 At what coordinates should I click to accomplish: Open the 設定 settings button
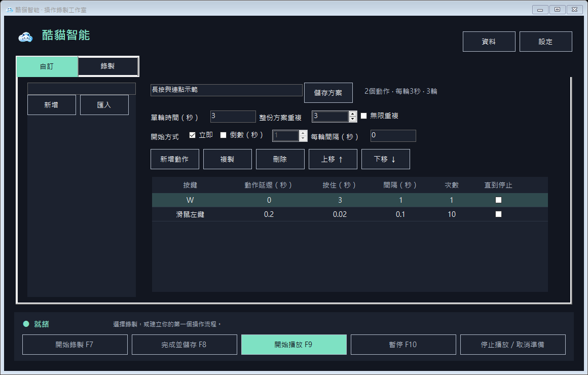tap(545, 42)
